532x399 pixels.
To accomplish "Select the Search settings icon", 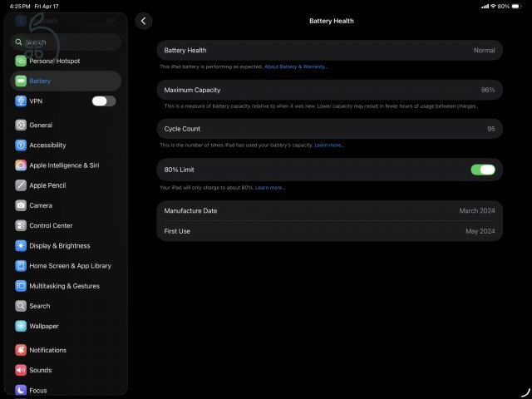I will [x=21, y=306].
